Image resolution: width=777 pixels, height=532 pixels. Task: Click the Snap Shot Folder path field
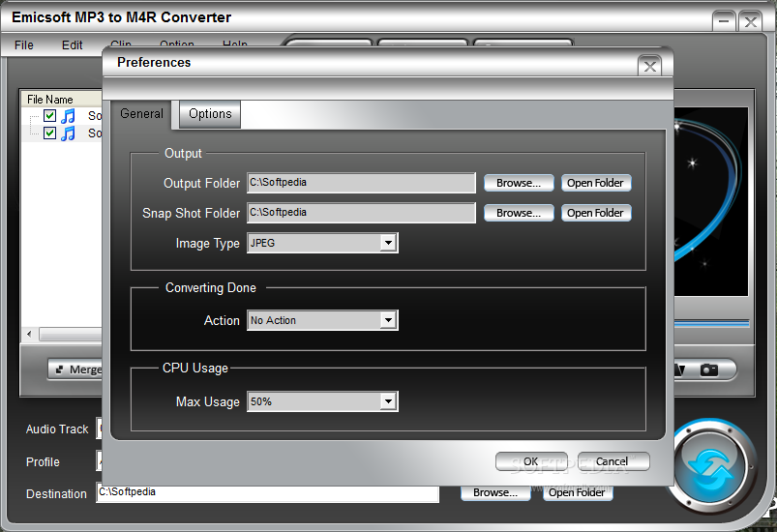361,213
